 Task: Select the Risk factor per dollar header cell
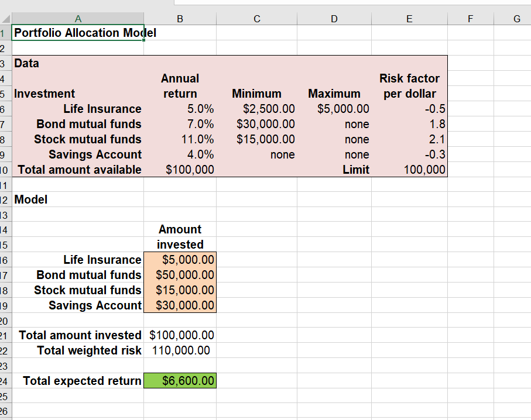pos(409,85)
